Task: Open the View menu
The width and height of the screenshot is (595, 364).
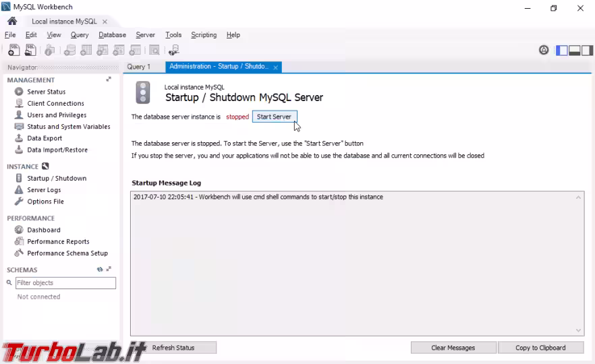Action: tap(54, 35)
